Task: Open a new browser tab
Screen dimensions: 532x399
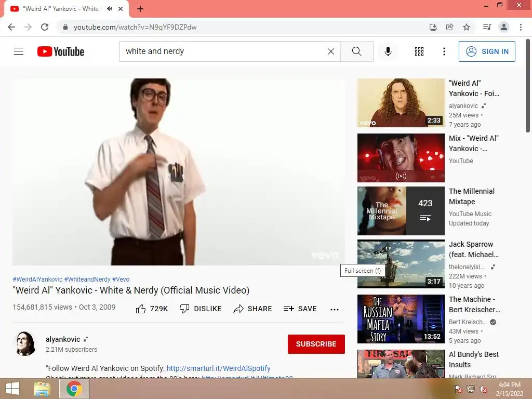Action: [140, 9]
